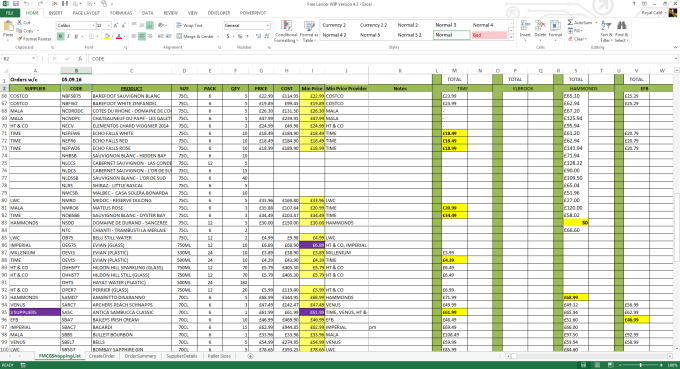Viewport: 680px width, 369px height.
Task: Apply accounting currency format
Action: [x=228, y=36]
